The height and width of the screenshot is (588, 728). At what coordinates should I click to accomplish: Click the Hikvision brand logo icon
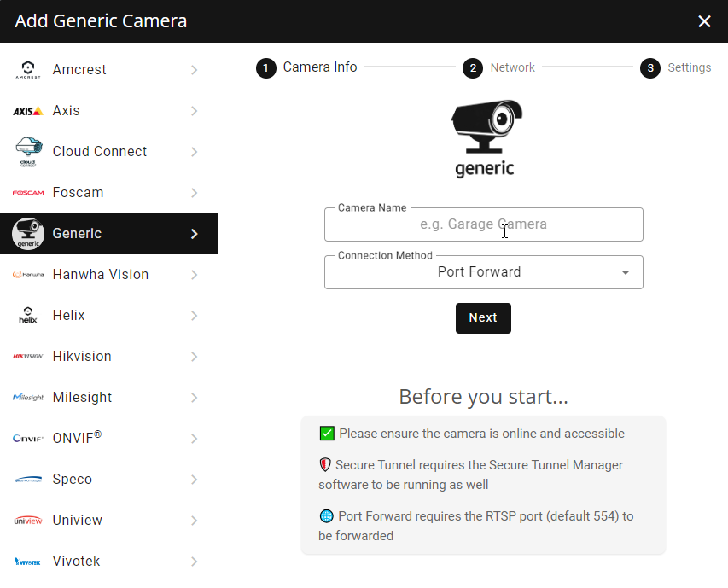[x=28, y=357]
